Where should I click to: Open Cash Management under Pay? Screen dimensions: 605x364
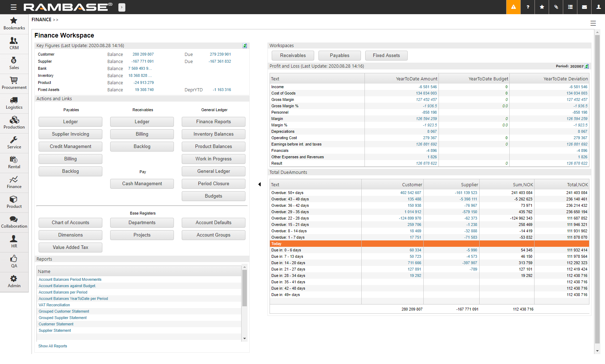pos(142,183)
